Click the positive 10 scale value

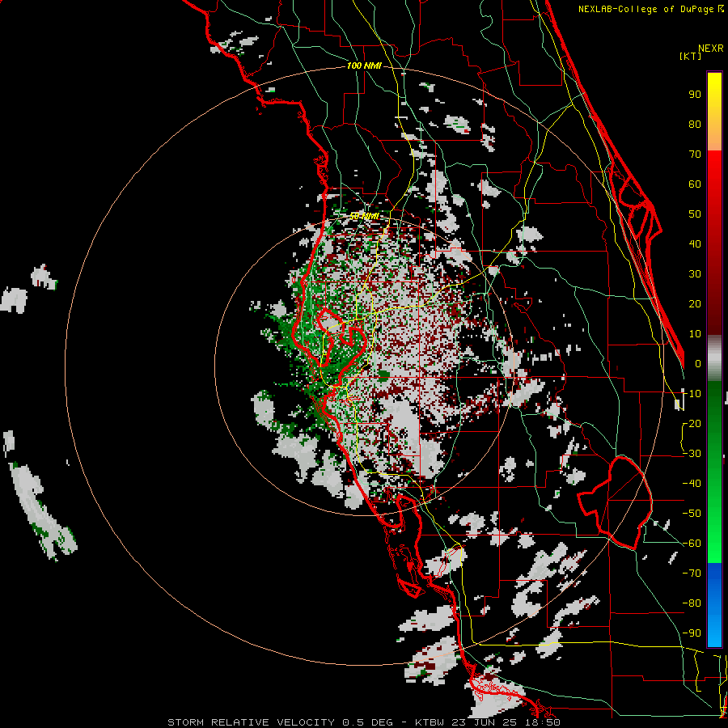(695, 334)
